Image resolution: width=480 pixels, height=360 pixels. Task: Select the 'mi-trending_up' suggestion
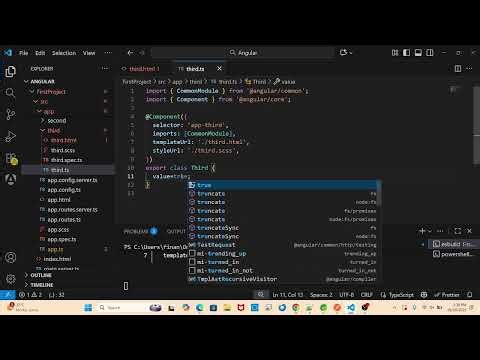click(283, 253)
